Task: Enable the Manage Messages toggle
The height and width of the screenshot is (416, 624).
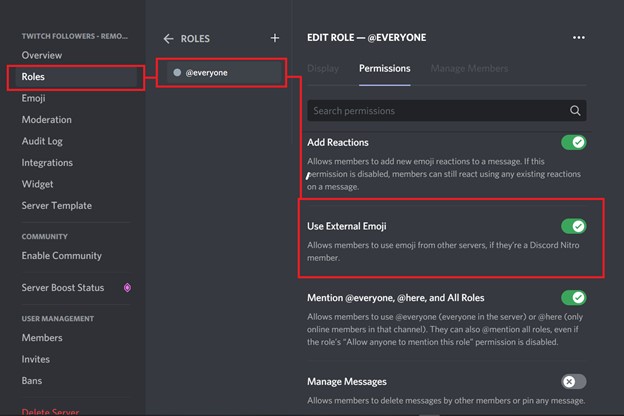Action: tap(573, 382)
